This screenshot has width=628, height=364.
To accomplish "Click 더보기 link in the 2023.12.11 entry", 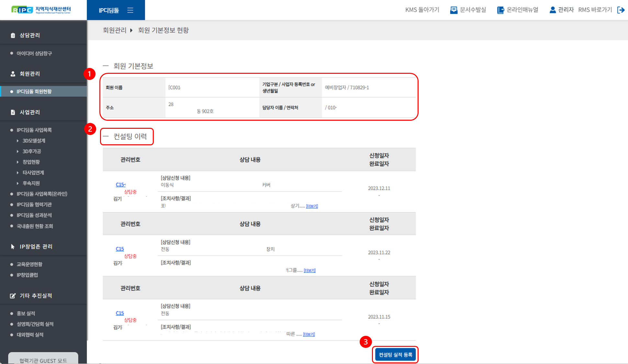I will [312, 206].
